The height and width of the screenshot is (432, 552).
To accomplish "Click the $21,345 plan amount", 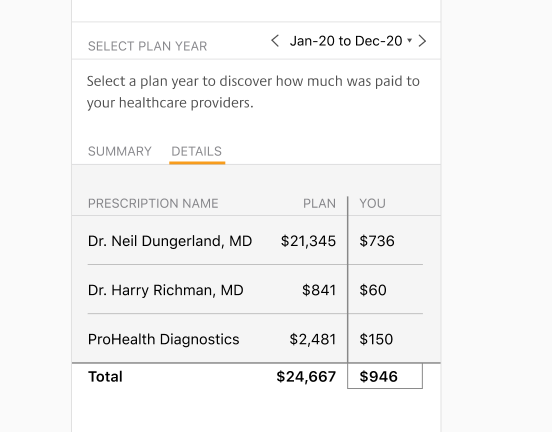I will [x=308, y=241].
